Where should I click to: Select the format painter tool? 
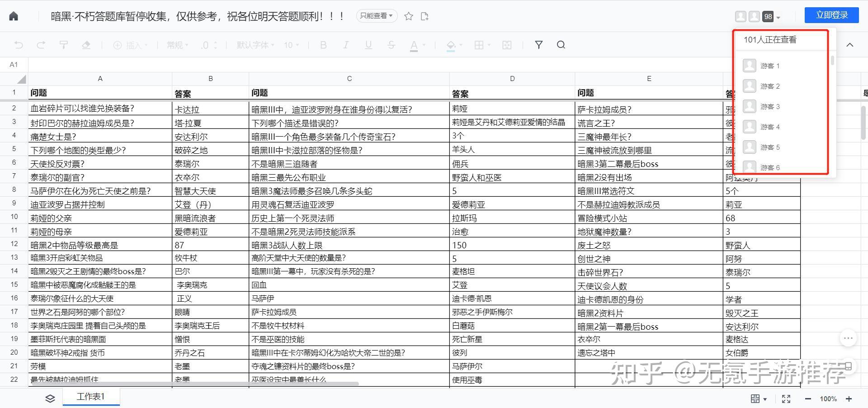[64, 45]
